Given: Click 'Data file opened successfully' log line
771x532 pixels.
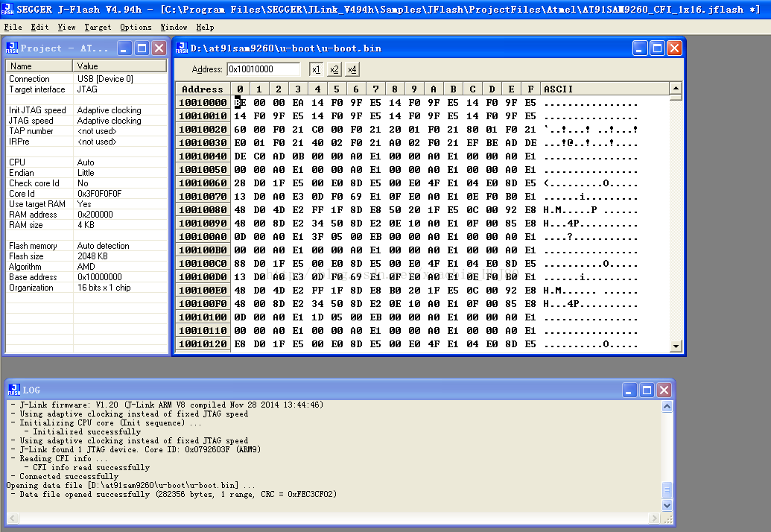Looking at the screenshot, I should tap(178, 494).
